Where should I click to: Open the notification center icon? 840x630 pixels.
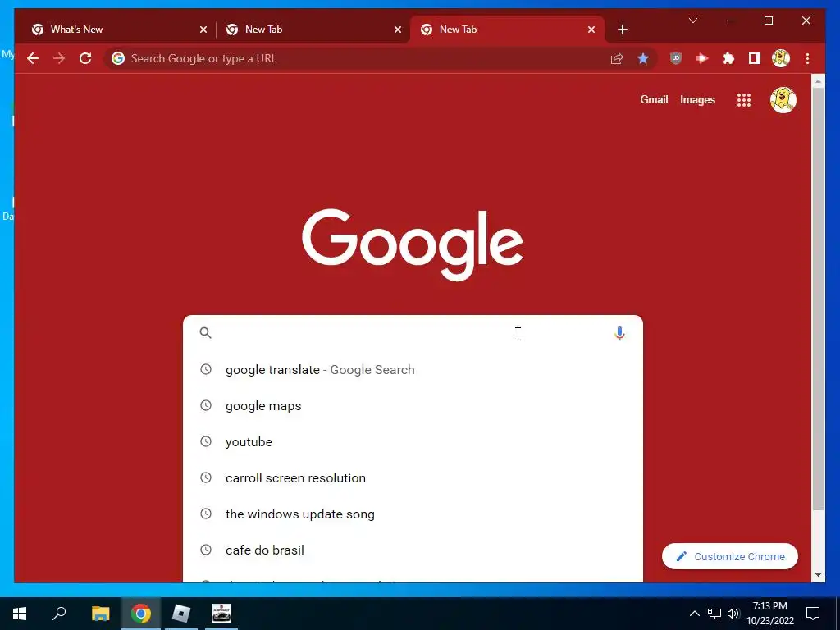(x=813, y=614)
